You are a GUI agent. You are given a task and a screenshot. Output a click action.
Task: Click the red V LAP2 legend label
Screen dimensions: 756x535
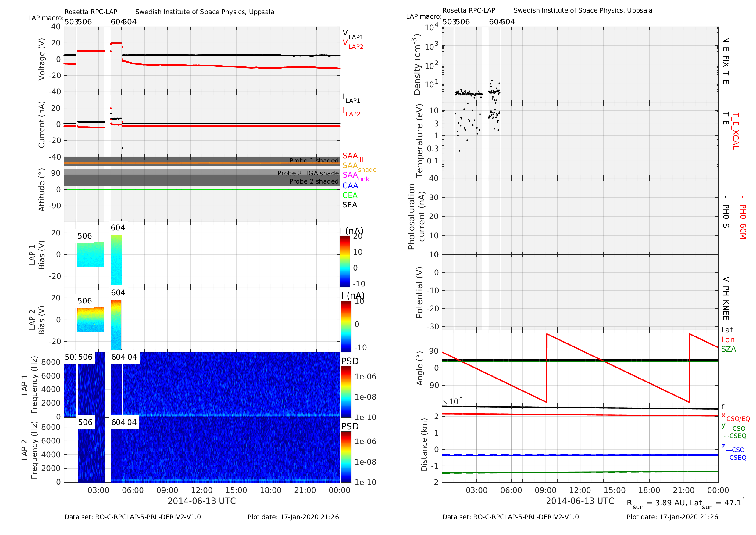coord(353,44)
